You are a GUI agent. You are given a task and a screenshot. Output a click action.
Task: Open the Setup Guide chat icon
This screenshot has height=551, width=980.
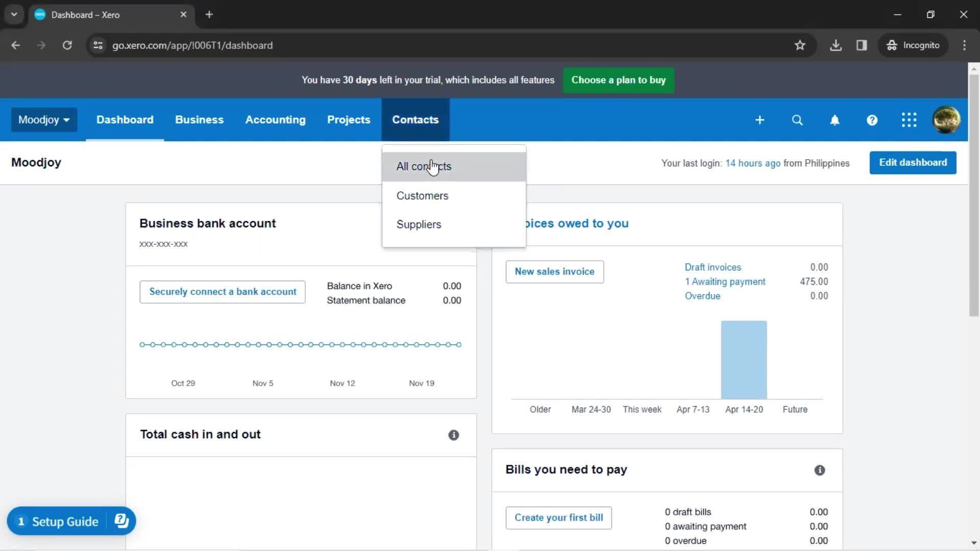point(121,521)
